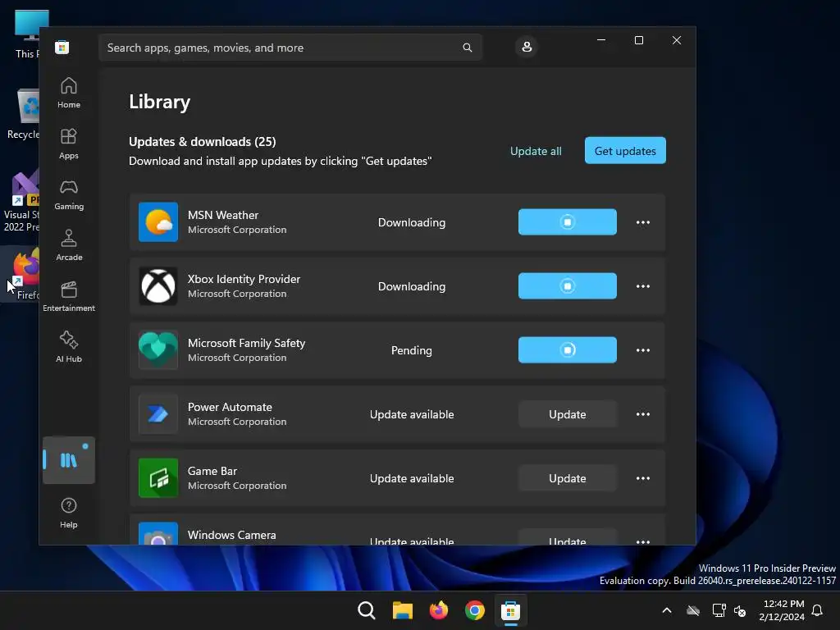Open more options for Microsoft Family Safety
The height and width of the screenshot is (630, 840).
pos(643,350)
